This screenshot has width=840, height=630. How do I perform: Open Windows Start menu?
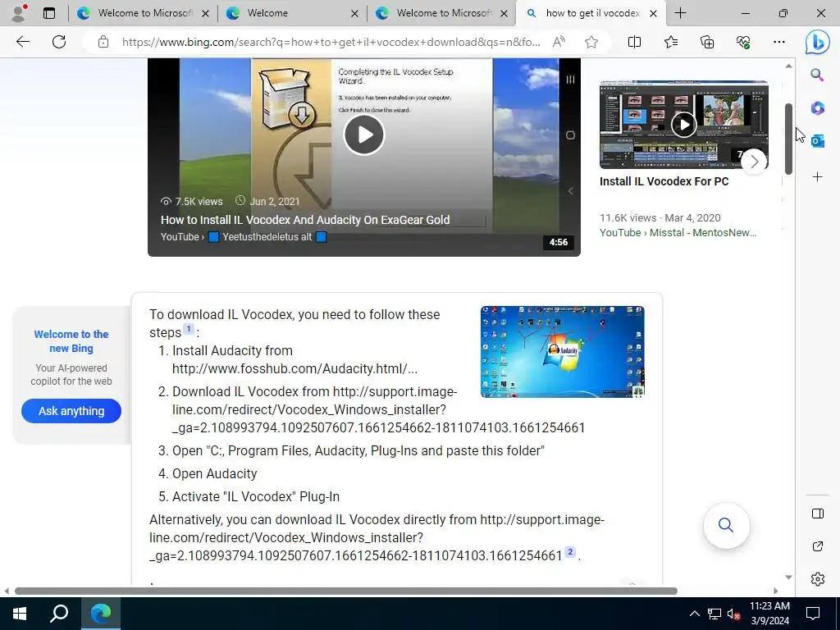point(20,614)
